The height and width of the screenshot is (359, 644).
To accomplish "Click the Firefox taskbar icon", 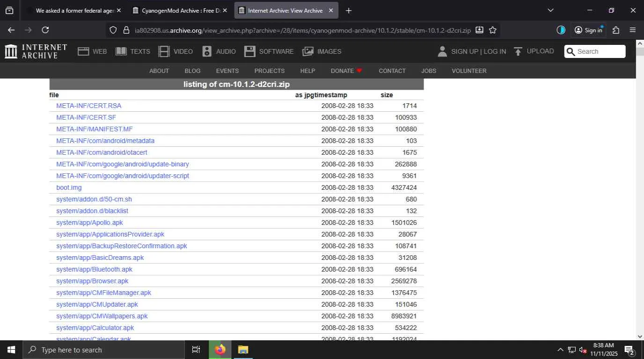I will [220, 350].
